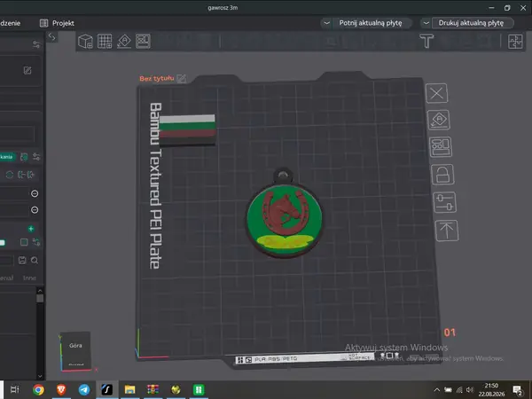This screenshot has width=532, height=399.
Task: Open Brave browser from taskbar
Action: coord(61,389)
